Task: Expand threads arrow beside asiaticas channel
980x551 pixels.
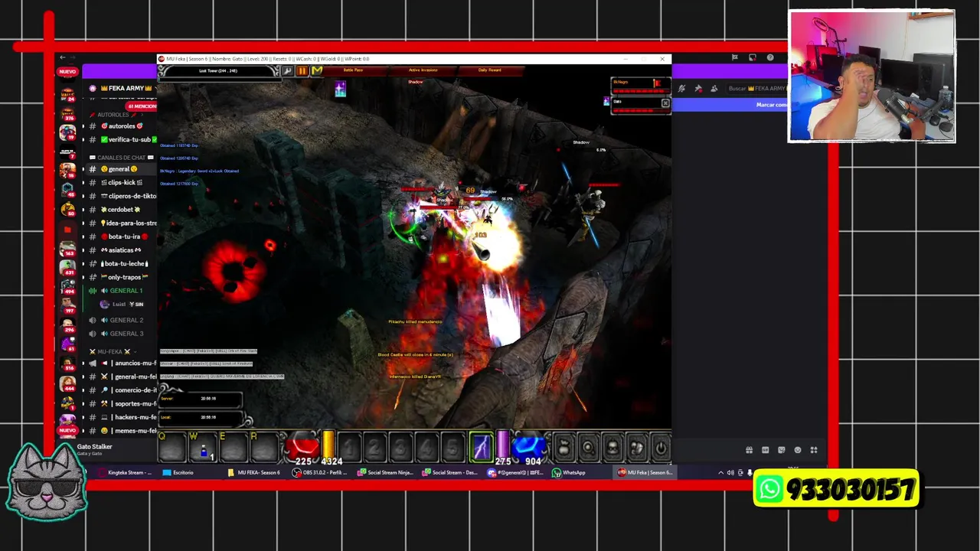Action: 83,250
